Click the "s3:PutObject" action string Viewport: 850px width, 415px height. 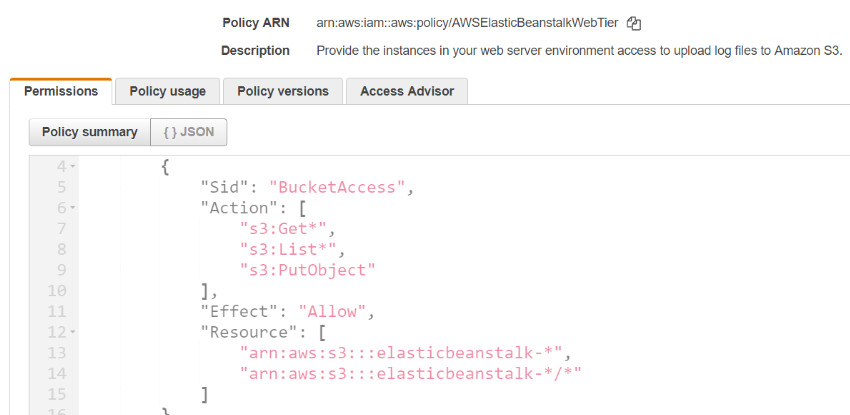tap(306, 270)
